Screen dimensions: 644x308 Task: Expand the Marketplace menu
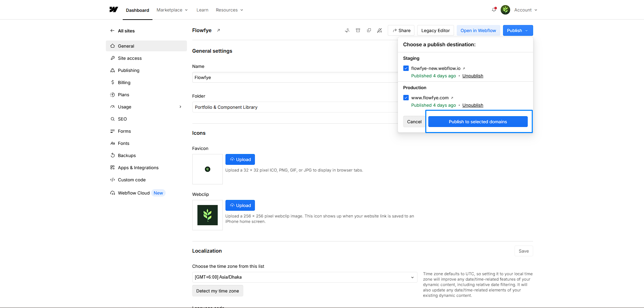coord(172,10)
